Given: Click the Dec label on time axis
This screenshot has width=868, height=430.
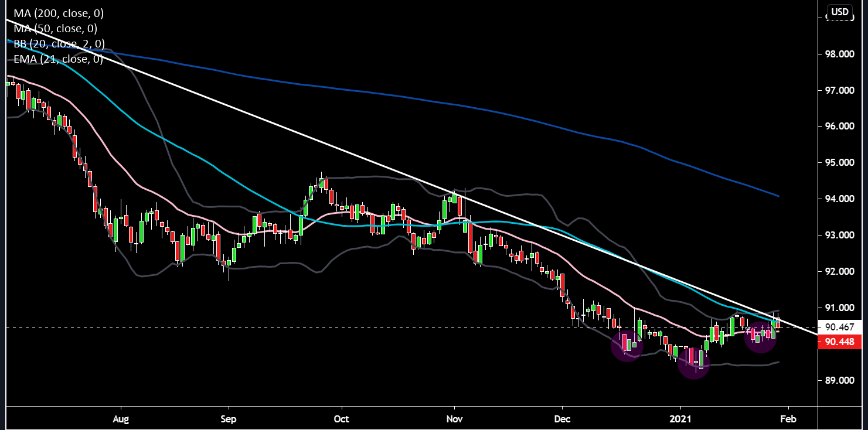Looking at the screenshot, I should (562, 419).
